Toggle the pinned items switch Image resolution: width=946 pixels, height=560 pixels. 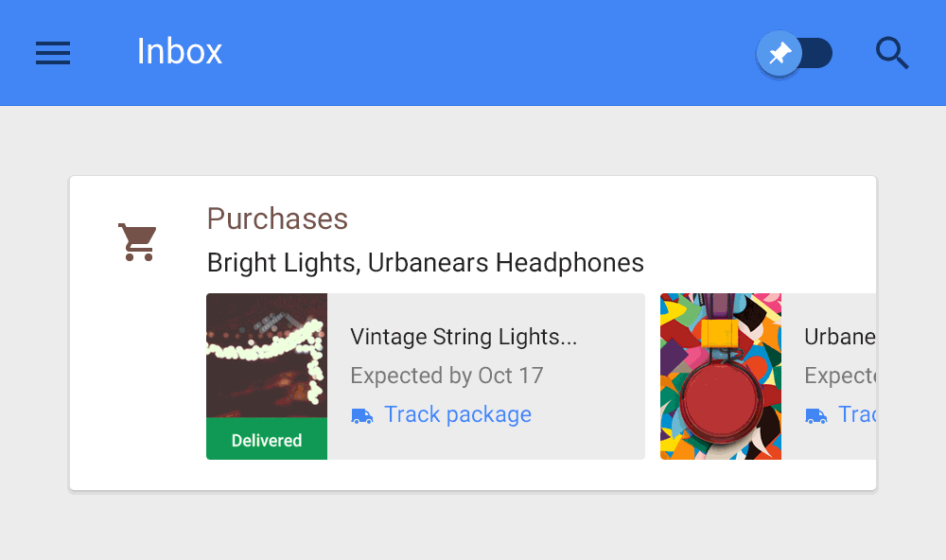pyautogui.click(x=795, y=54)
